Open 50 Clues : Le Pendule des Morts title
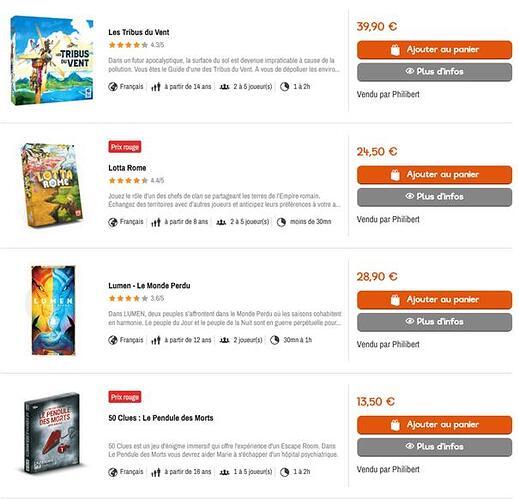 161,418
